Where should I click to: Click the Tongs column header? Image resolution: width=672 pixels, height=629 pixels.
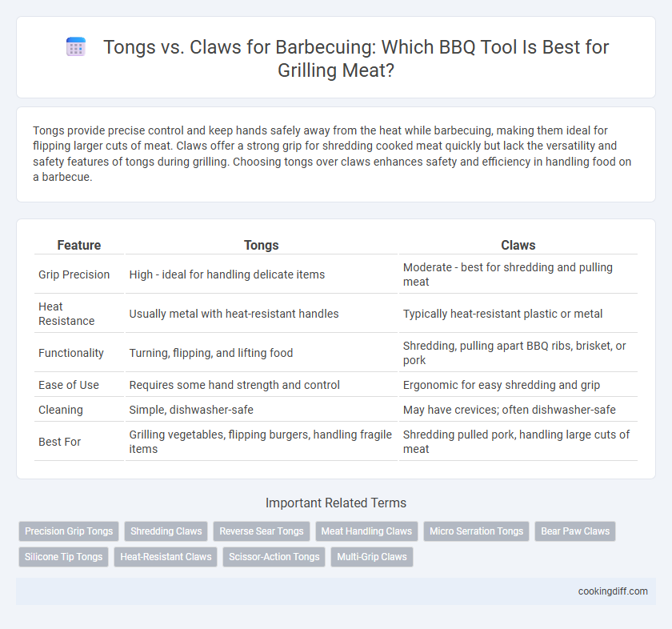tap(262, 245)
